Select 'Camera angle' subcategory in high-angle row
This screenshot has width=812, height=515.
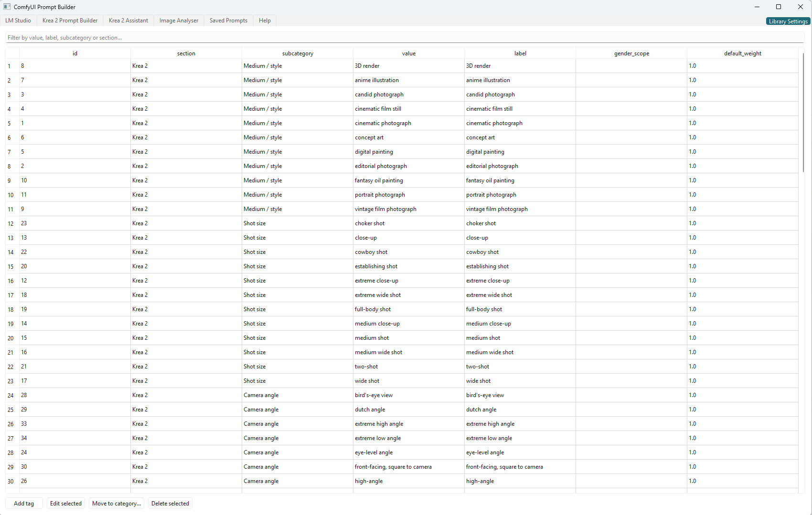[298, 481]
